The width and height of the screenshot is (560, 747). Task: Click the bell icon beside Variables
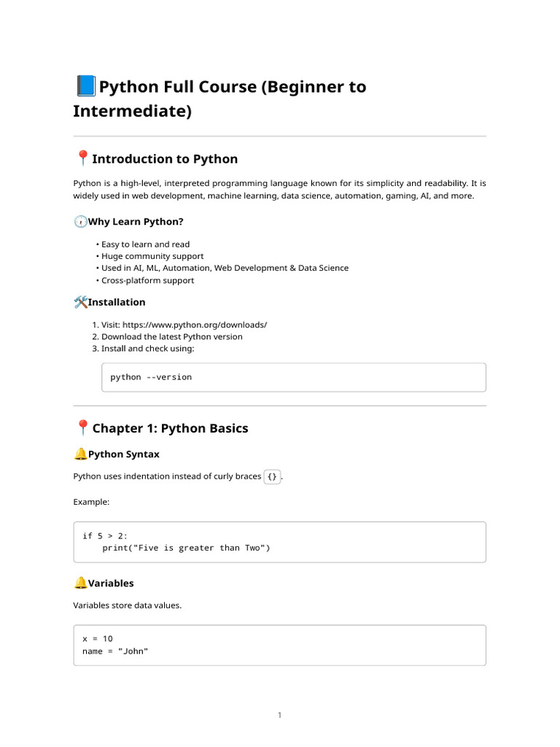(80, 583)
